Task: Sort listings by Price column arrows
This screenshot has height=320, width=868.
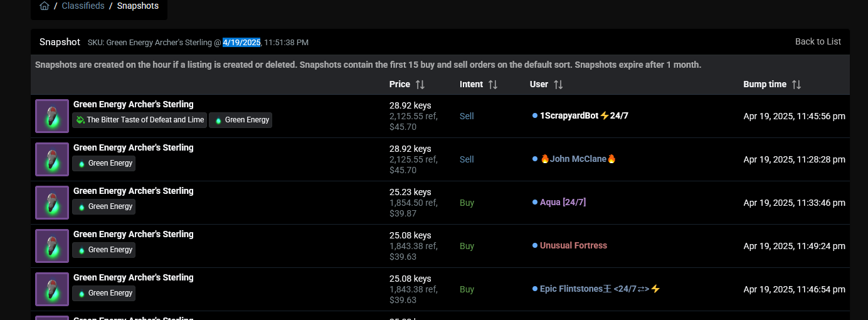Action: coord(420,84)
